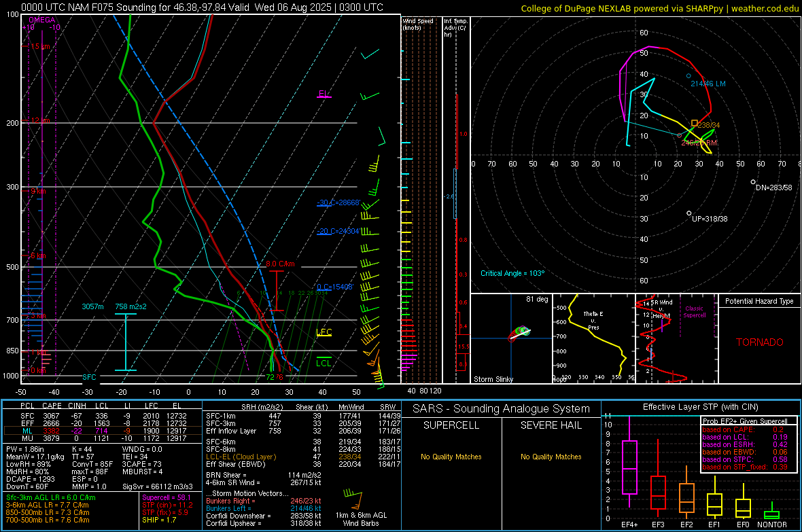Image resolution: width=802 pixels, height=532 pixels.
Task: Select the Prob EF2+ Given Supercell heading
Action: (745, 421)
